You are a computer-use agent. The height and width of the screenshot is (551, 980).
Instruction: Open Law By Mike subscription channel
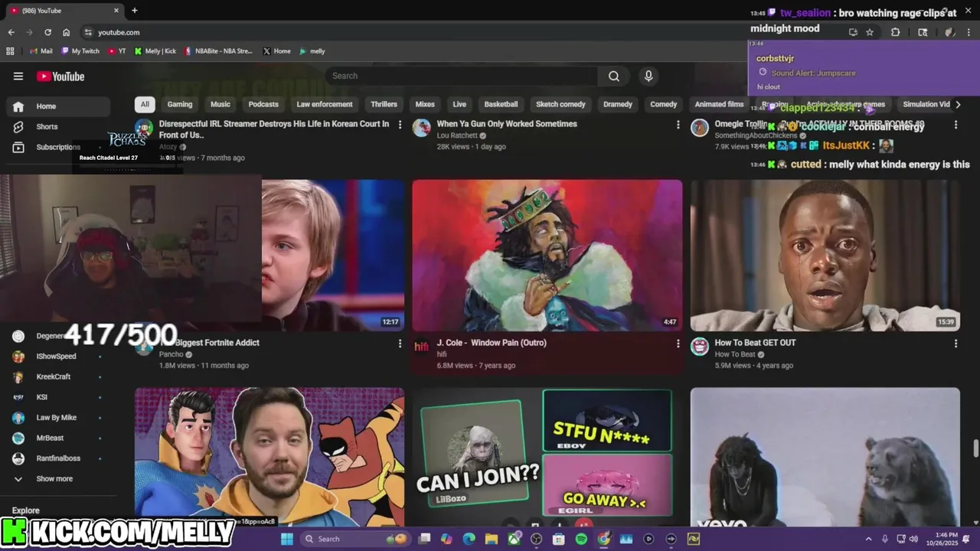(x=57, y=418)
